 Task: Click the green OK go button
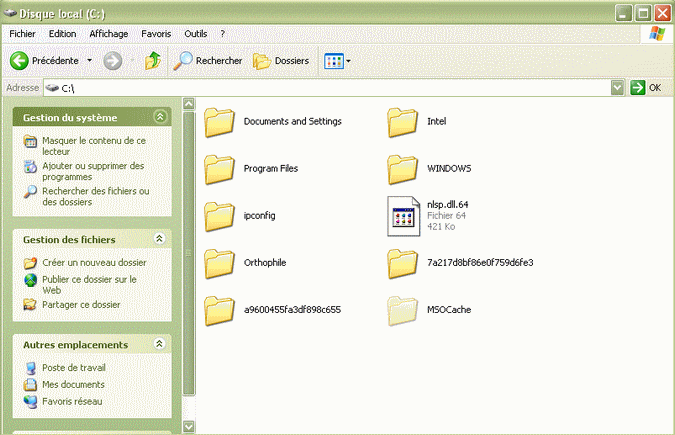coord(646,88)
